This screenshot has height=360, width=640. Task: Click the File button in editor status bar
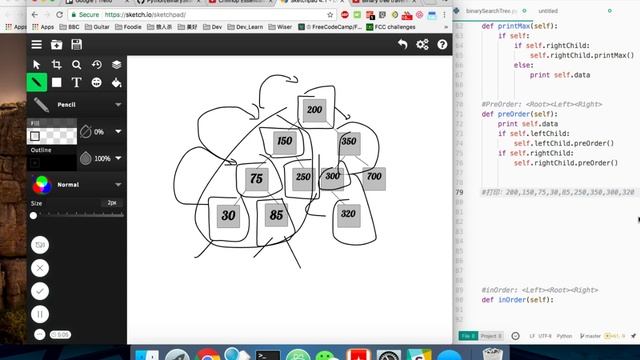[468, 336]
